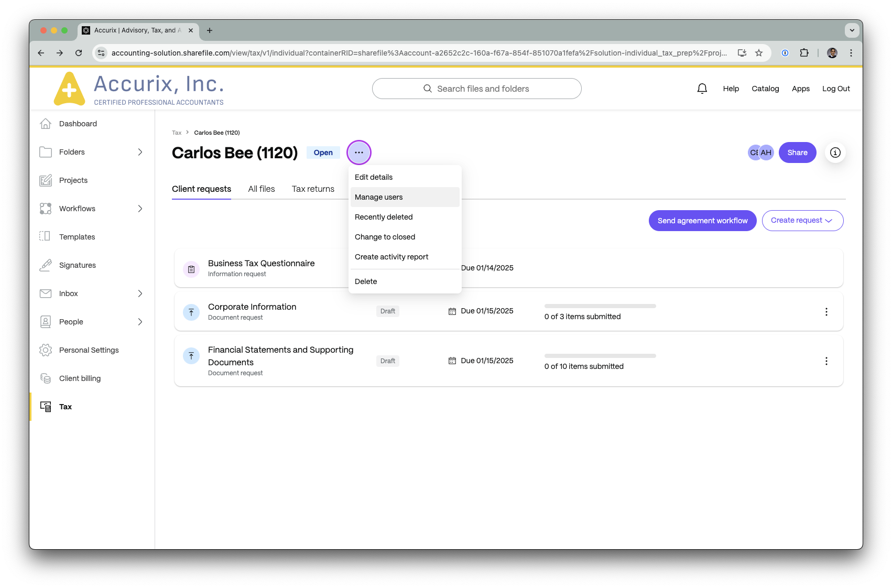Open the Business Tax Questionnaire request
This screenshot has width=892, height=588.
261,263
